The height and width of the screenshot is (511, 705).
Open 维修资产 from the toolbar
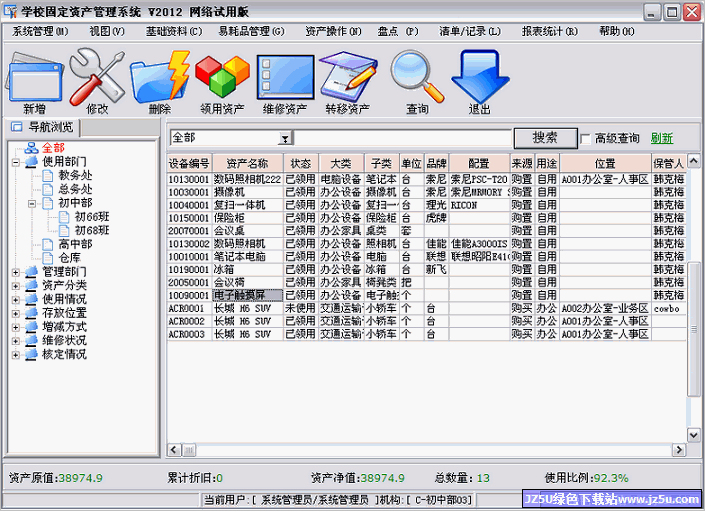click(x=285, y=77)
